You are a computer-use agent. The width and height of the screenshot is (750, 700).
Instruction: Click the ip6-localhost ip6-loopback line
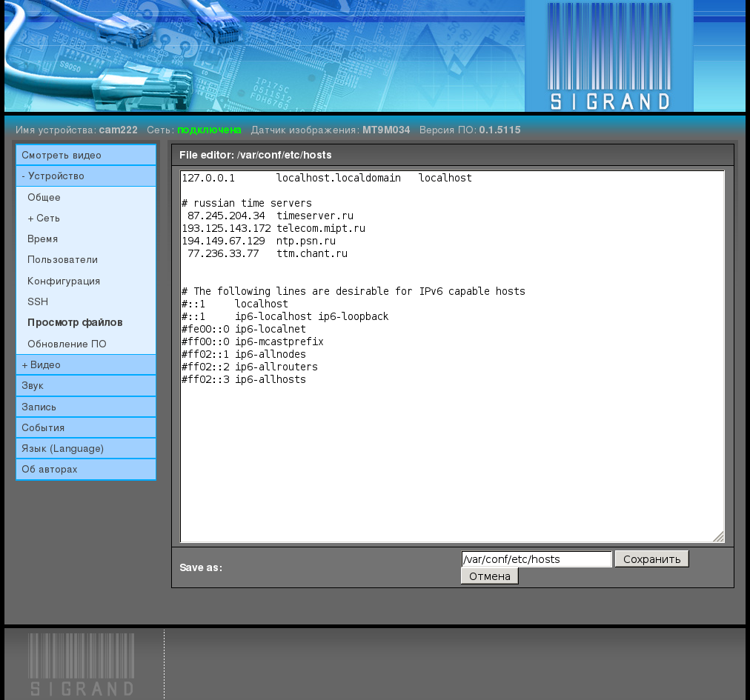tap(285, 316)
